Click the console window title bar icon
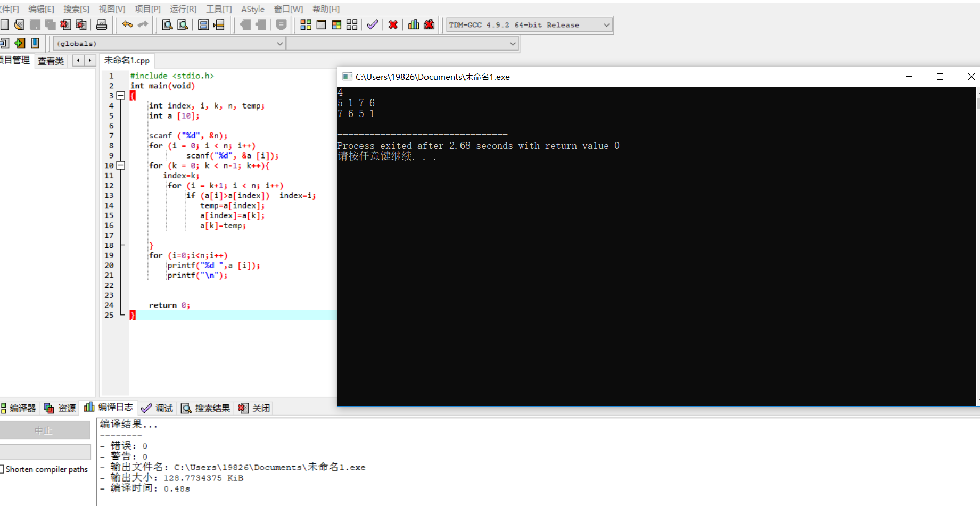 (347, 77)
